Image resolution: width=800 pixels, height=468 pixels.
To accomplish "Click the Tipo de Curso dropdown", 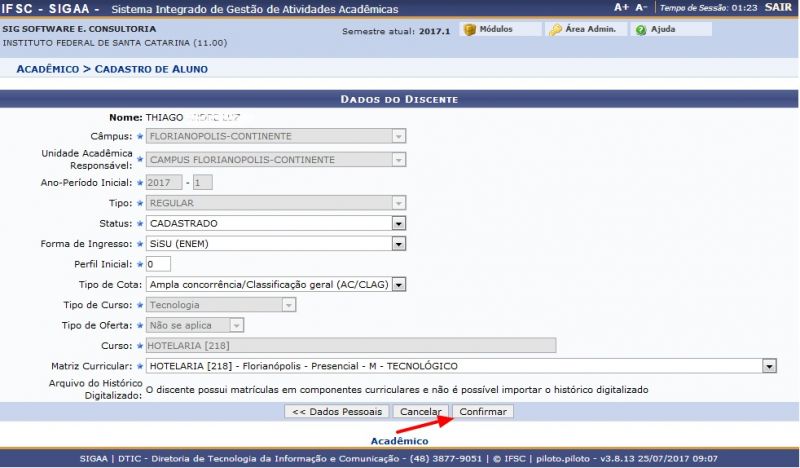I will 221,305.
